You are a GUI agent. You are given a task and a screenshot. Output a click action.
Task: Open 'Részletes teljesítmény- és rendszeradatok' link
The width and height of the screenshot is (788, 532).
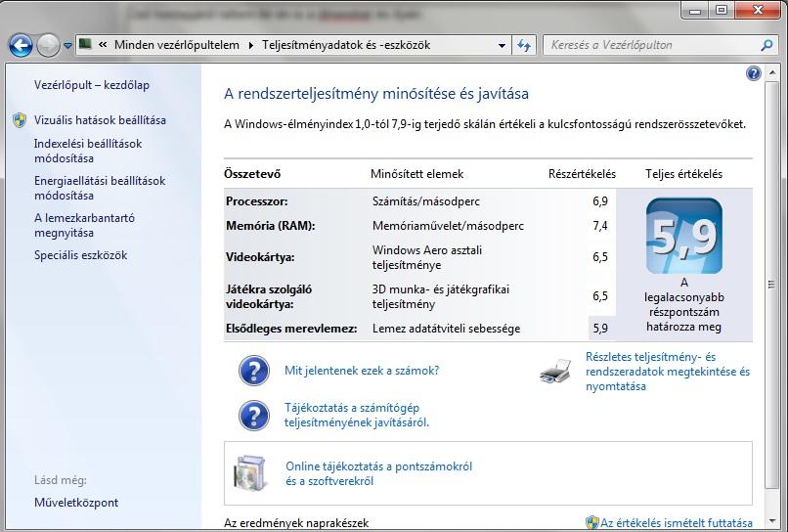click(x=668, y=372)
